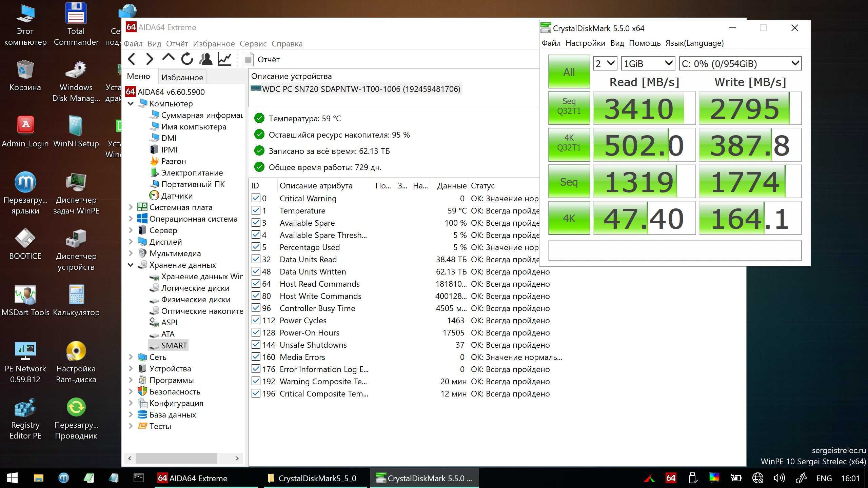Collapse the Хранение данных tree node

tap(131, 265)
